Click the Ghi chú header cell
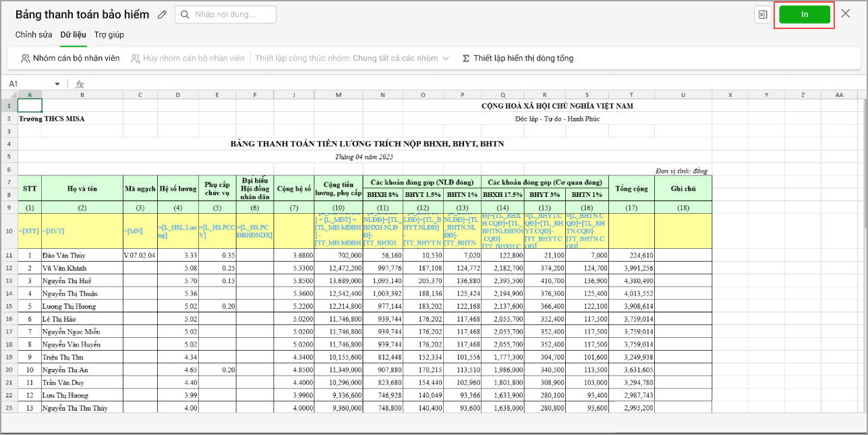868x435 pixels. click(x=683, y=188)
